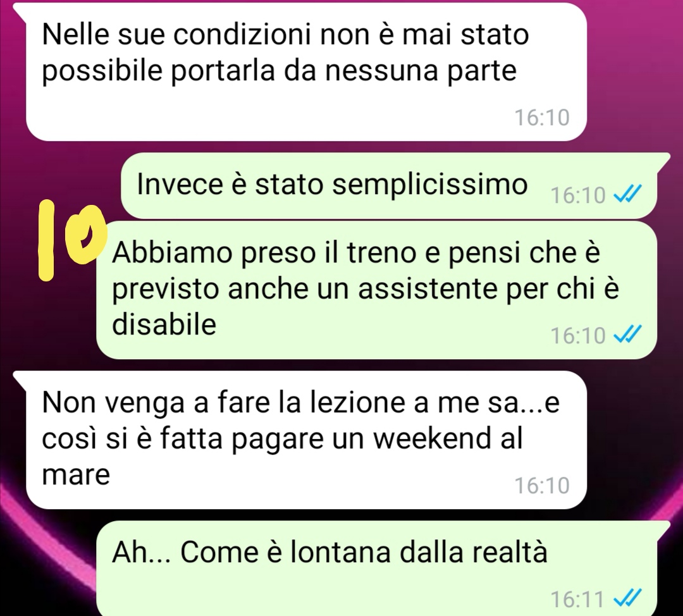Screen dimensions: 683x616
Task: Select the 'Non venga a fare la lezione' message
Action: [306, 440]
